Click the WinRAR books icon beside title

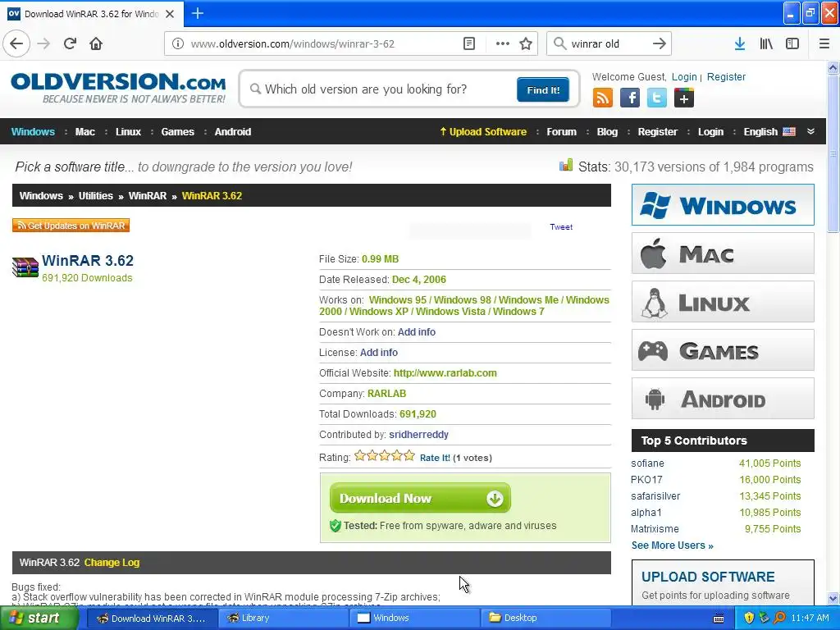point(25,267)
